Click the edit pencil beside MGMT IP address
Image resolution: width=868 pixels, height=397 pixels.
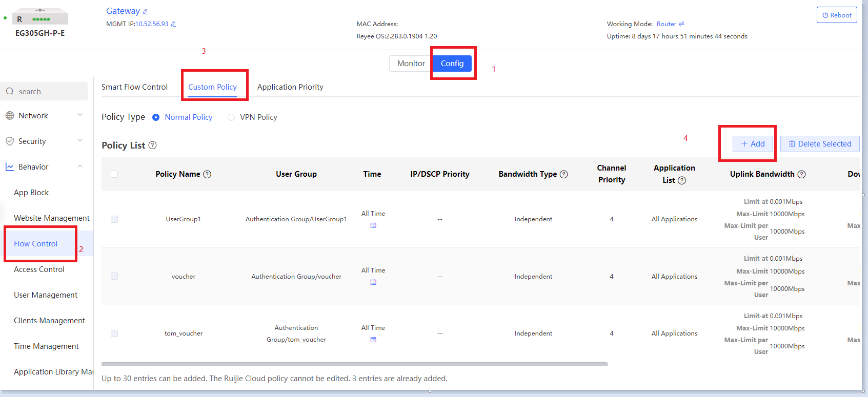173,24
